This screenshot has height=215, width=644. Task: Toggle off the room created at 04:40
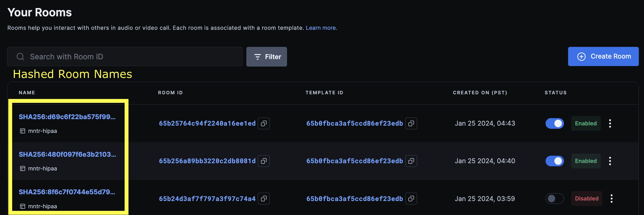[555, 161]
